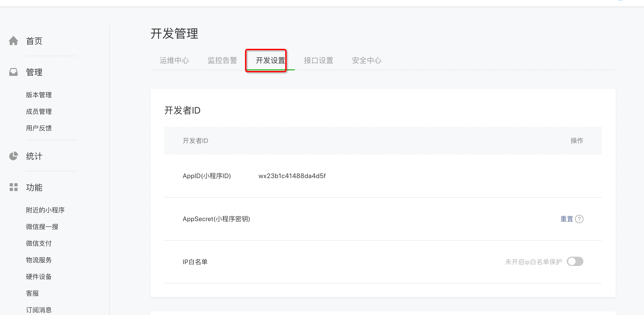The image size is (644, 315).
Task: Go to 用户反馈 page
Action: point(39,128)
